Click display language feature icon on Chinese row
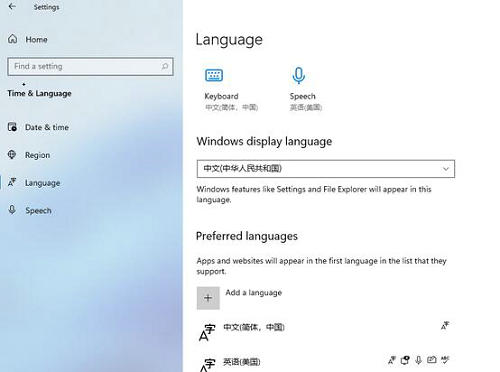Screen dimensions: 500x372 tap(445, 326)
